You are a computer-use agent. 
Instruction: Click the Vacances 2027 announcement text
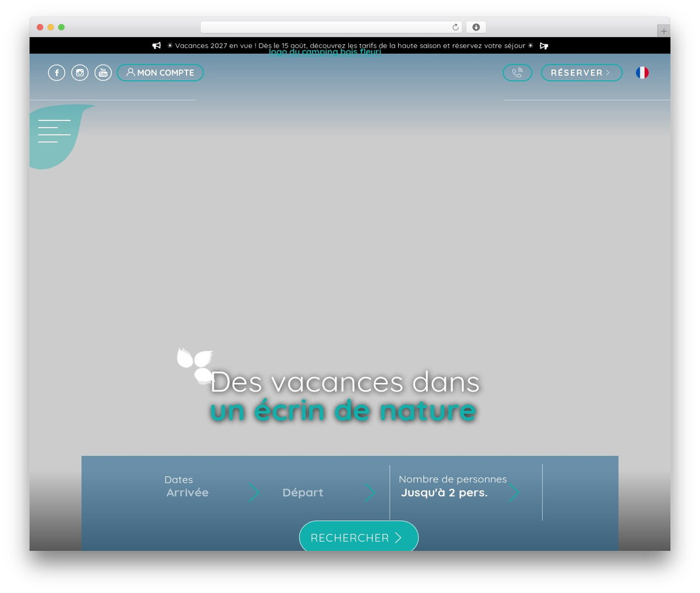350,46
